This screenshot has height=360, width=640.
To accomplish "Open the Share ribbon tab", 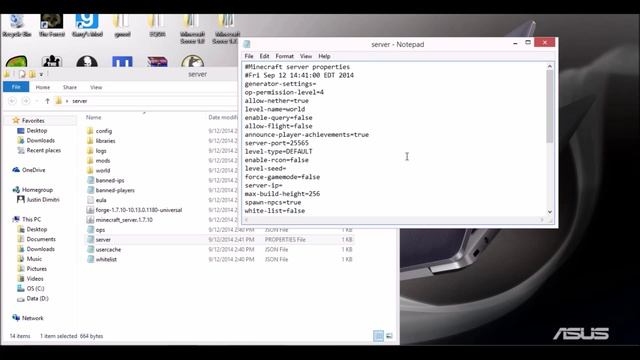I will coord(70,87).
